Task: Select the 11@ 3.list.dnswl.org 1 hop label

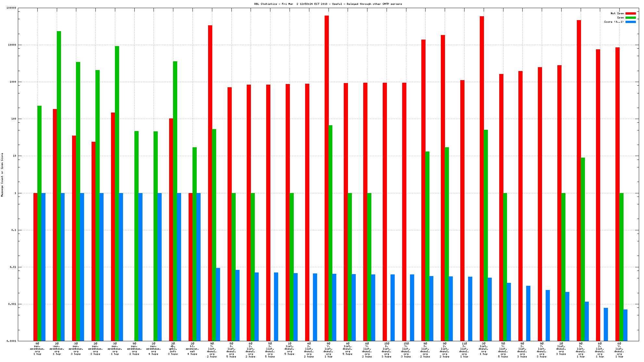Action: [x=464, y=350]
